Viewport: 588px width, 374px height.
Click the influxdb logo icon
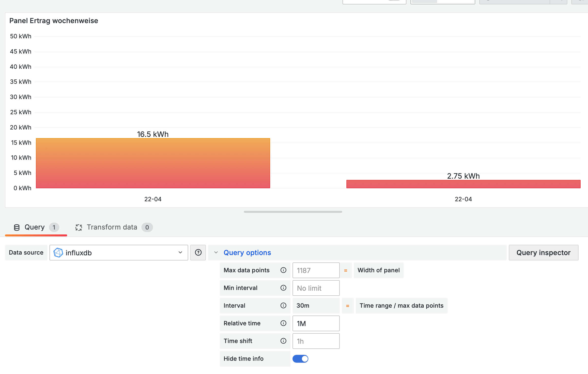[x=58, y=253]
